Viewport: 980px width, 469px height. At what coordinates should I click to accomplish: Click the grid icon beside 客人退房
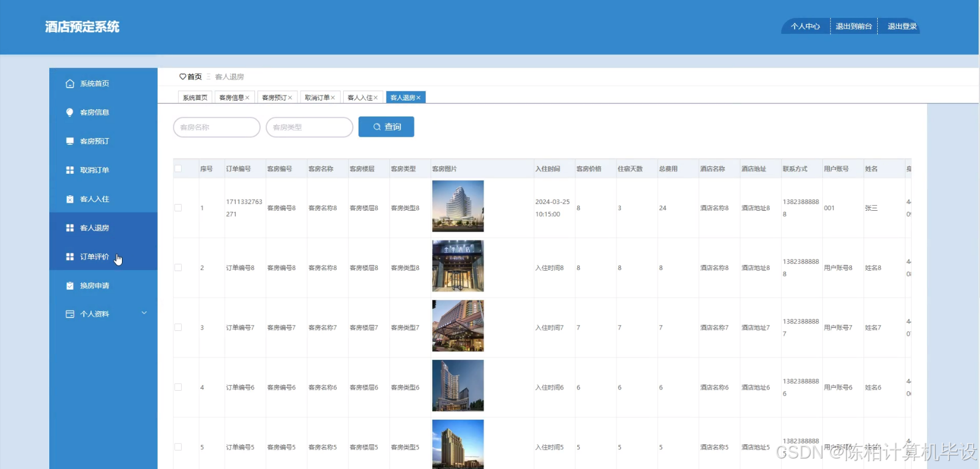click(70, 228)
